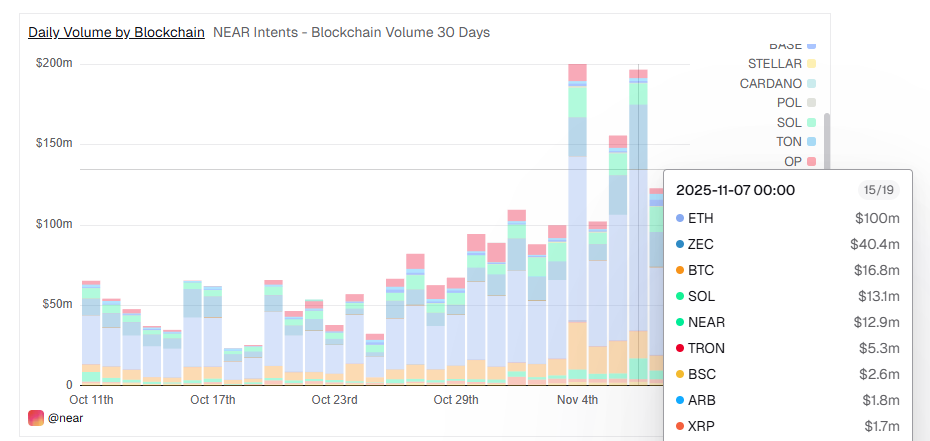The height and width of the screenshot is (441, 930).
Task: Click the NEAR green dot in tooltip
Action: [681, 322]
